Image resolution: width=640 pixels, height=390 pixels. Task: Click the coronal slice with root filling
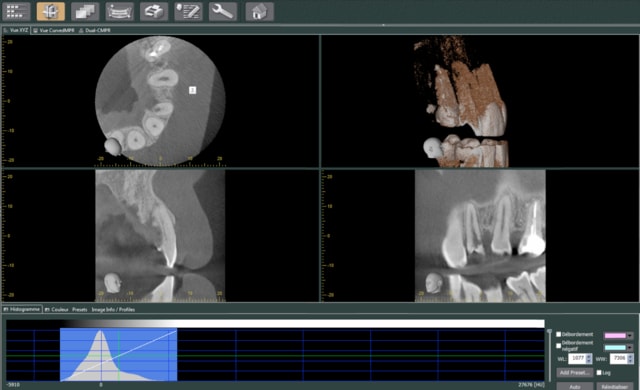[x=480, y=236]
